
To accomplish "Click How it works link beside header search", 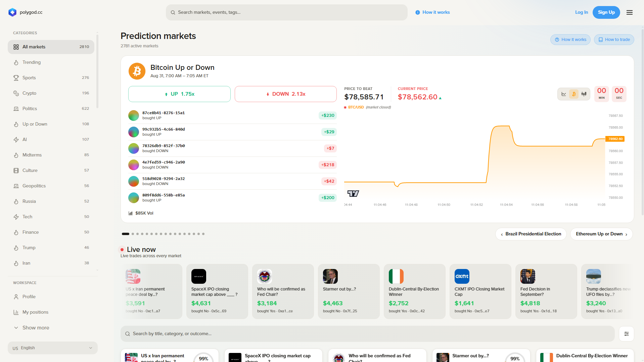I will [432, 12].
